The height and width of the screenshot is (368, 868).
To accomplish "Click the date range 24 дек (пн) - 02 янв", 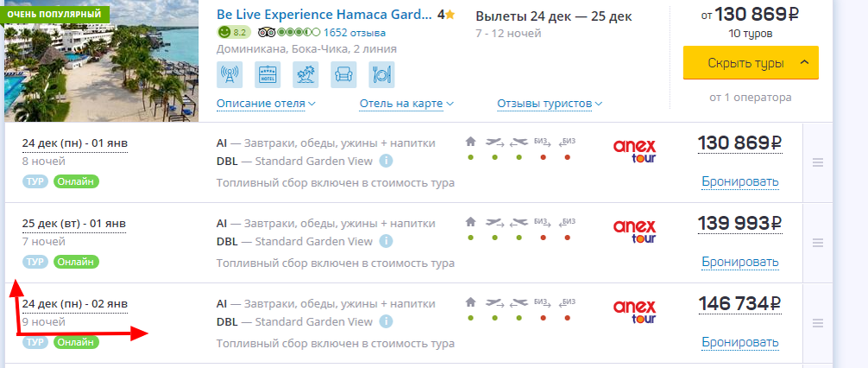I will click(x=75, y=305).
